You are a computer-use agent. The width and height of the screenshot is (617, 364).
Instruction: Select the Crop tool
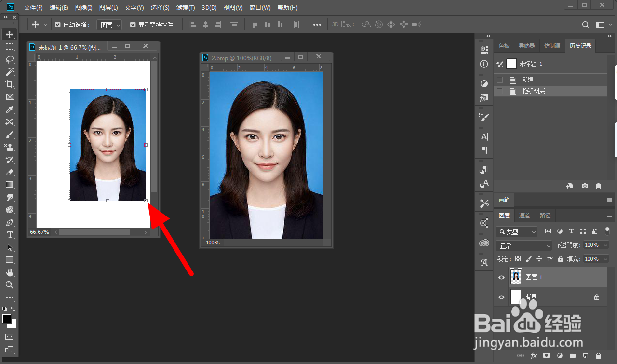(x=9, y=84)
